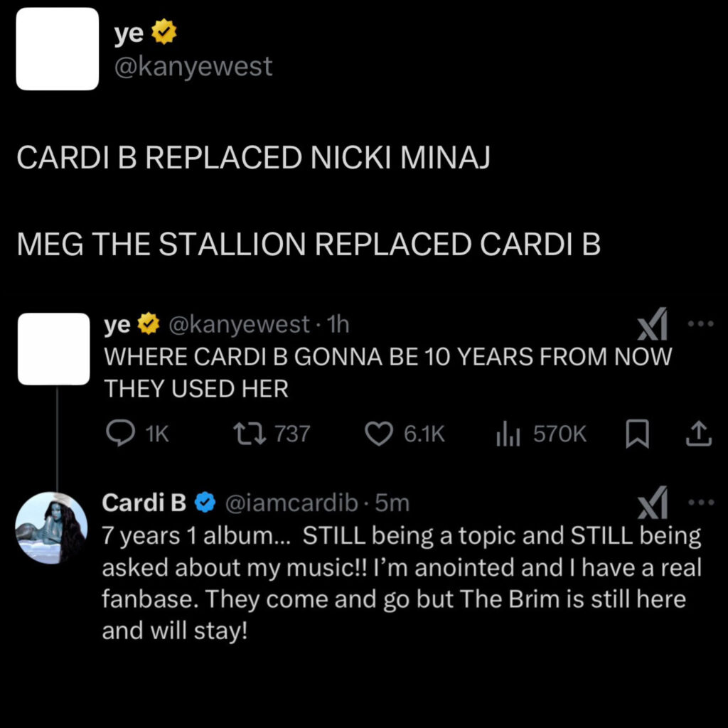Open Cardi B's profile picture avatar
The image size is (728, 728).
pyautogui.click(x=51, y=528)
